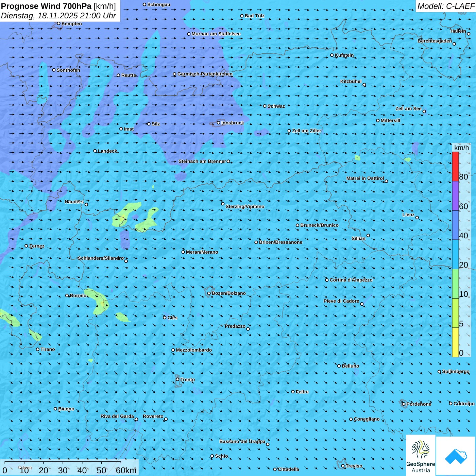Click the 'Cittadella' label

(x=288, y=469)
